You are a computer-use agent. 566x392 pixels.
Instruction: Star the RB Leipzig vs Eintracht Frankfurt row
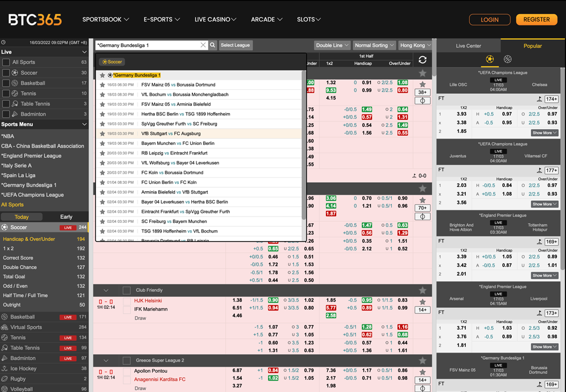tap(102, 153)
